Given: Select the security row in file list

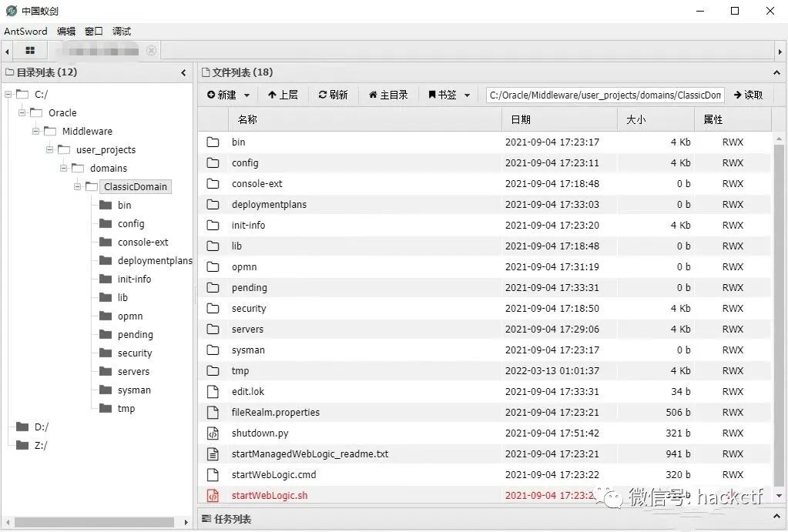Looking at the screenshot, I should click(x=485, y=309).
